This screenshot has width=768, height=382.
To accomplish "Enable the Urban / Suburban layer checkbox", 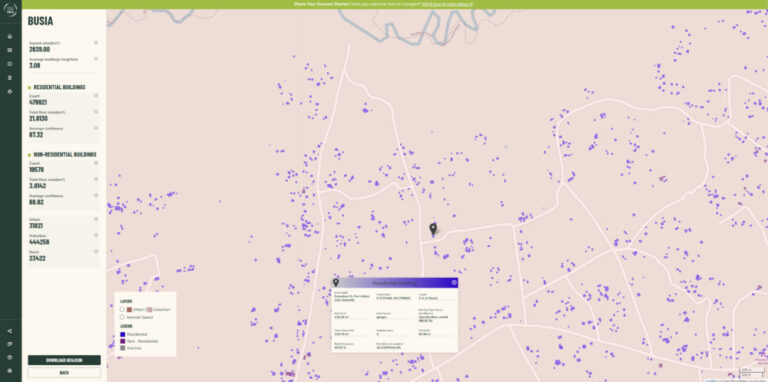I will click(122, 310).
